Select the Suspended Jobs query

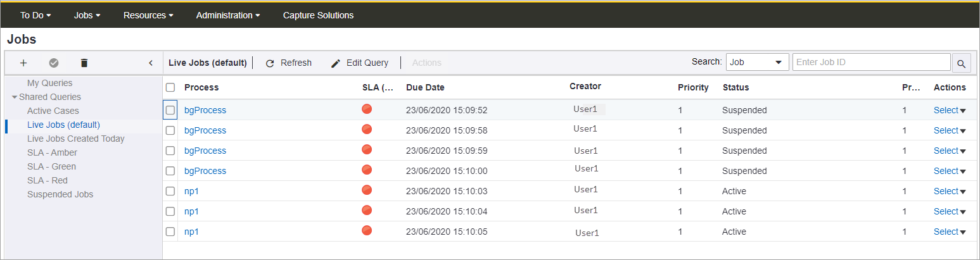pos(60,194)
